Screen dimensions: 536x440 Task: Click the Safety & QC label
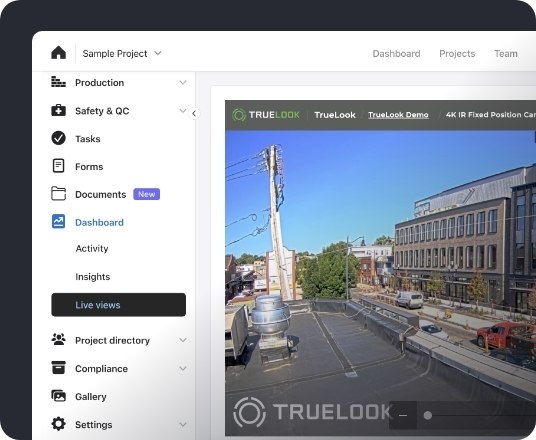coord(102,111)
